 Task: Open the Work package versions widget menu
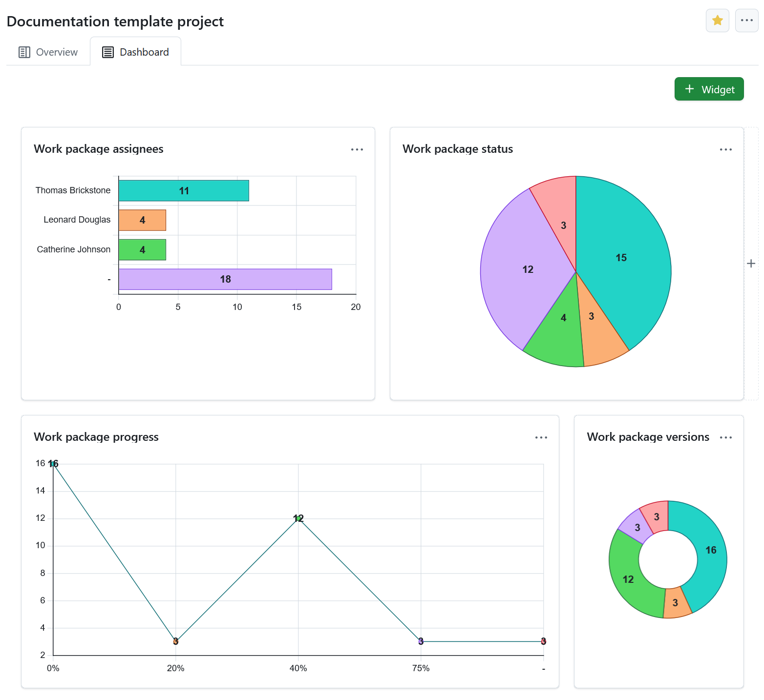click(x=726, y=437)
